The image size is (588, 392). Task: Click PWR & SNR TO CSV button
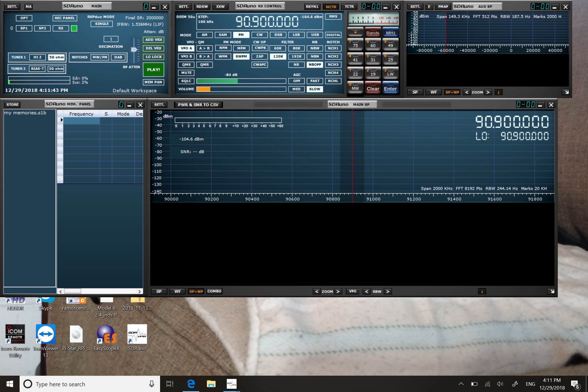tap(198, 105)
